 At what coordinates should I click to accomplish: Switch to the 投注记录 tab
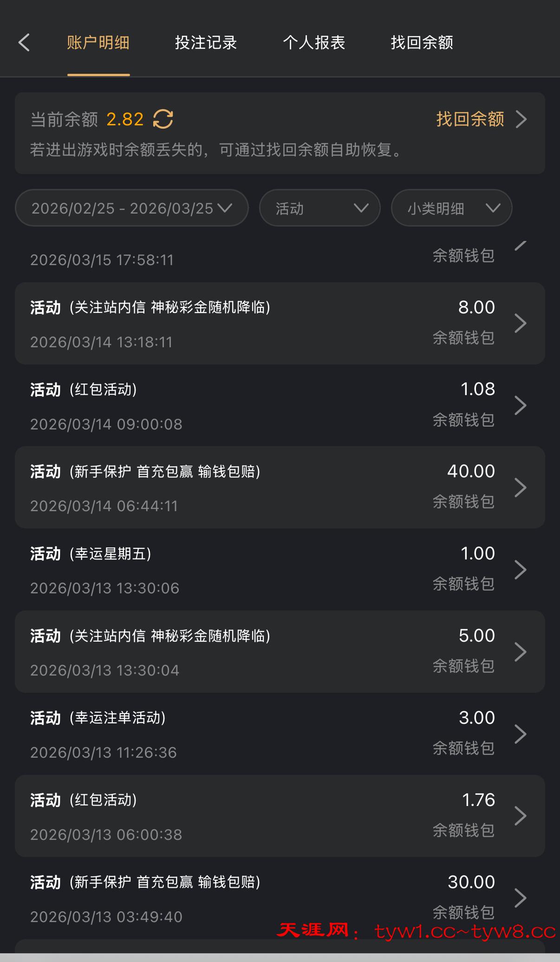(206, 43)
